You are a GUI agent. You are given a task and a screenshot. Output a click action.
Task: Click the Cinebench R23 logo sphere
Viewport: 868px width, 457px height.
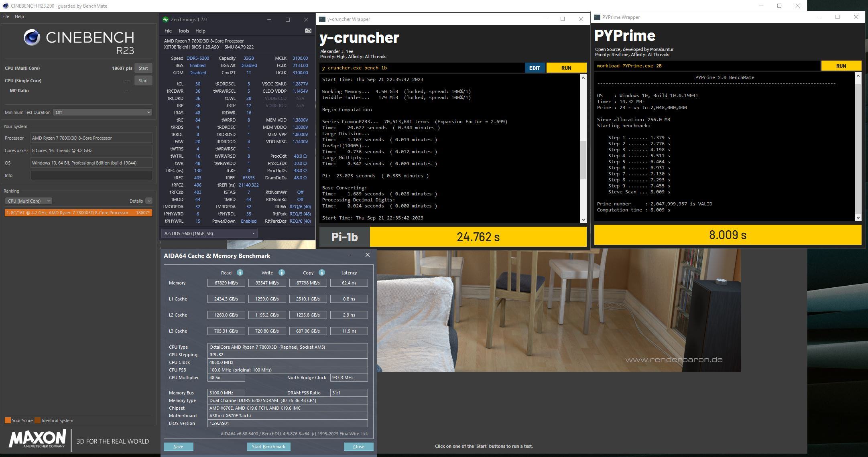pyautogui.click(x=32, y=37)
